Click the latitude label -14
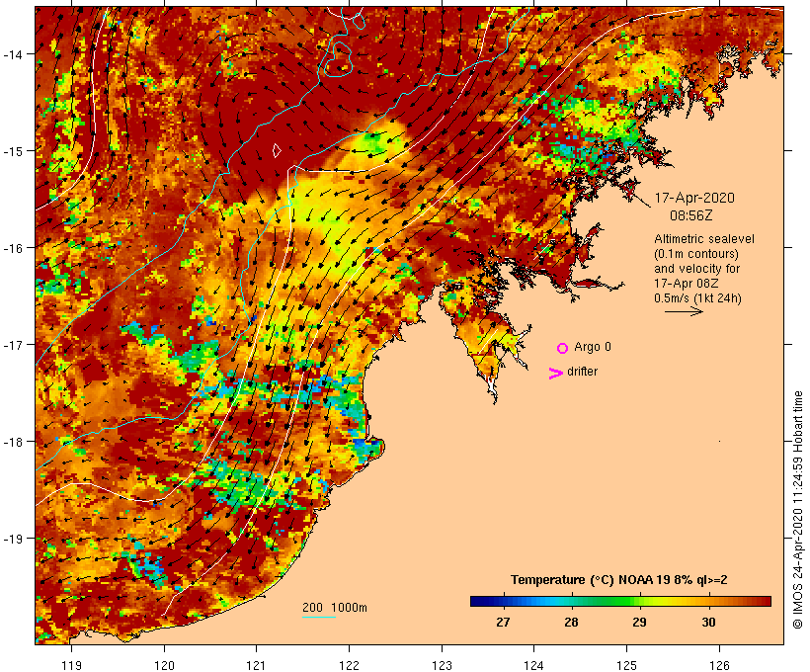Viewport: 810px width, 672px height. [12, 54]
